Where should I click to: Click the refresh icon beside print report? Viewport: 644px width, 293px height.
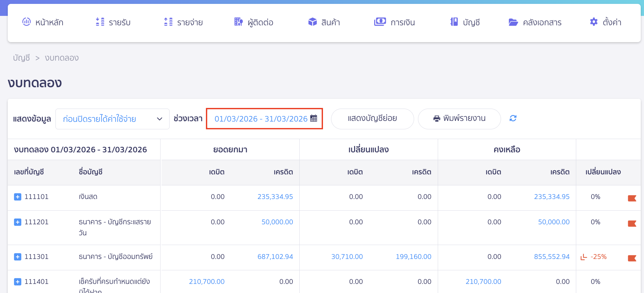pos(513,119)
